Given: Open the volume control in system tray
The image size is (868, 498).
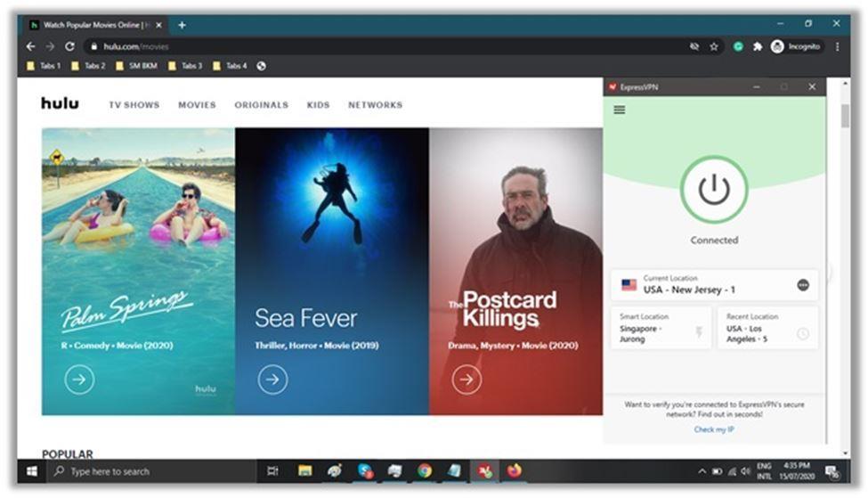Looking at the screenshot, I should (746, 471).
